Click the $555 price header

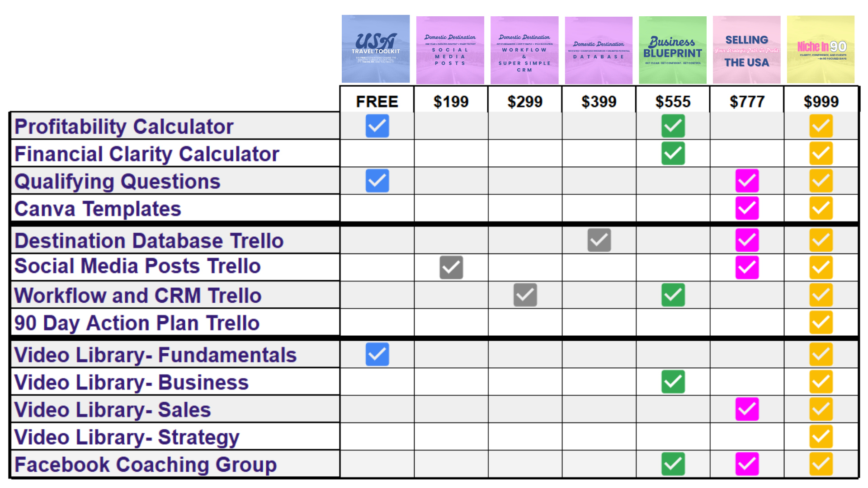pyautogui.click(x=673, y=101)
